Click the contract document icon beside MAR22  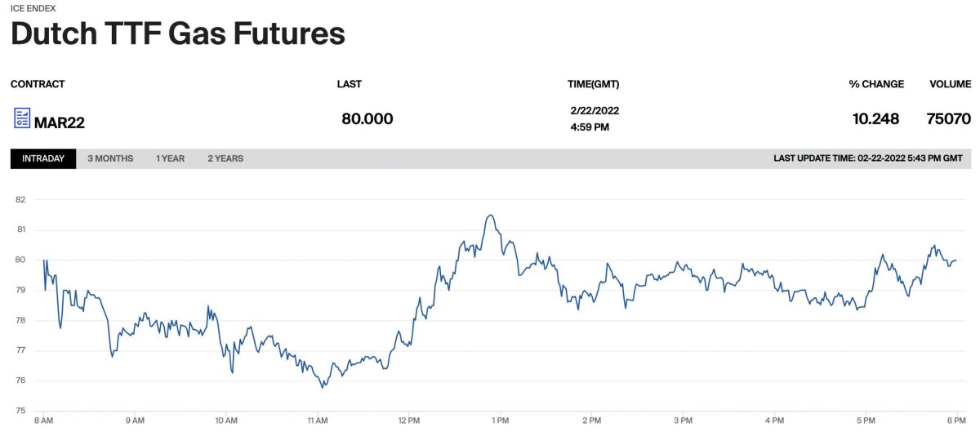[22, 118]
